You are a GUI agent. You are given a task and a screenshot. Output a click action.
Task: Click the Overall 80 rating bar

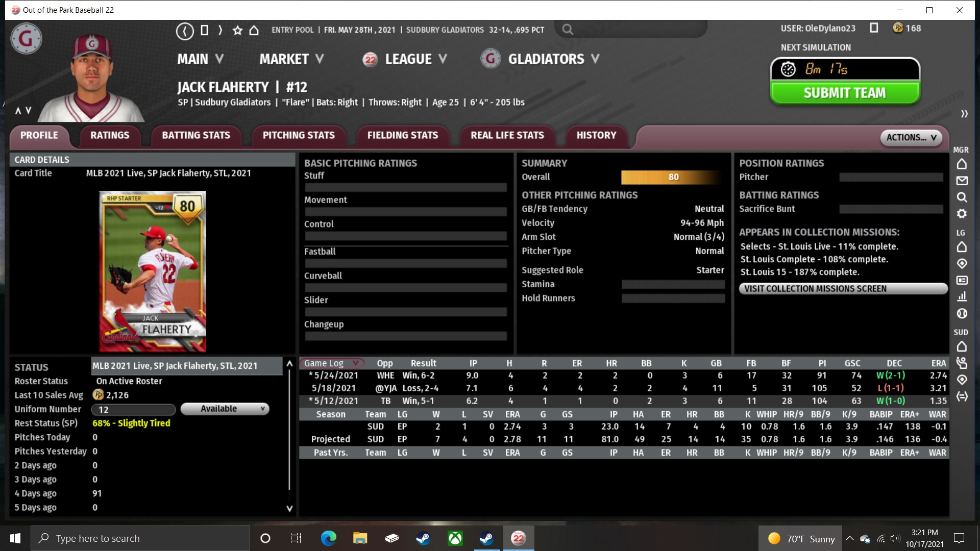pos(673,177)
